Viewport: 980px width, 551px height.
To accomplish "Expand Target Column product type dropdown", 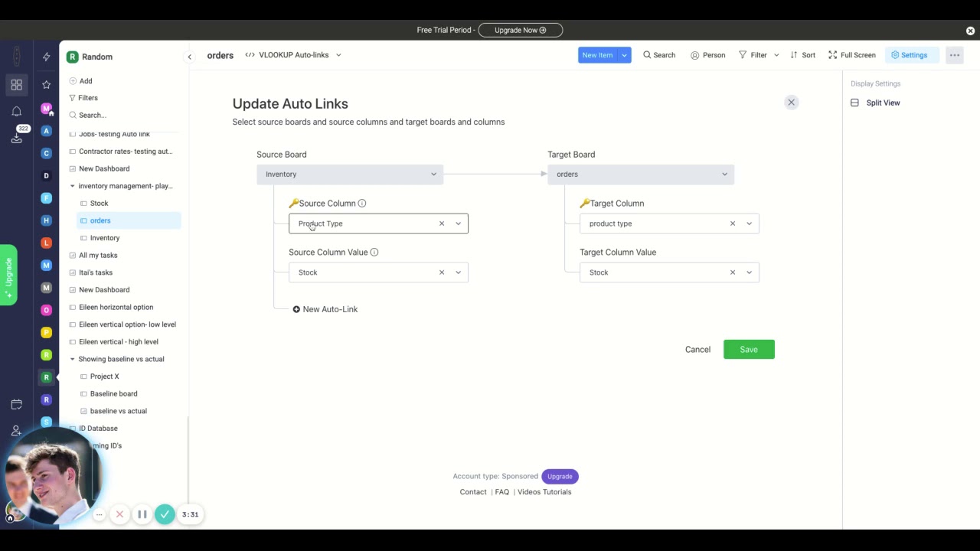I will (750, 223).
